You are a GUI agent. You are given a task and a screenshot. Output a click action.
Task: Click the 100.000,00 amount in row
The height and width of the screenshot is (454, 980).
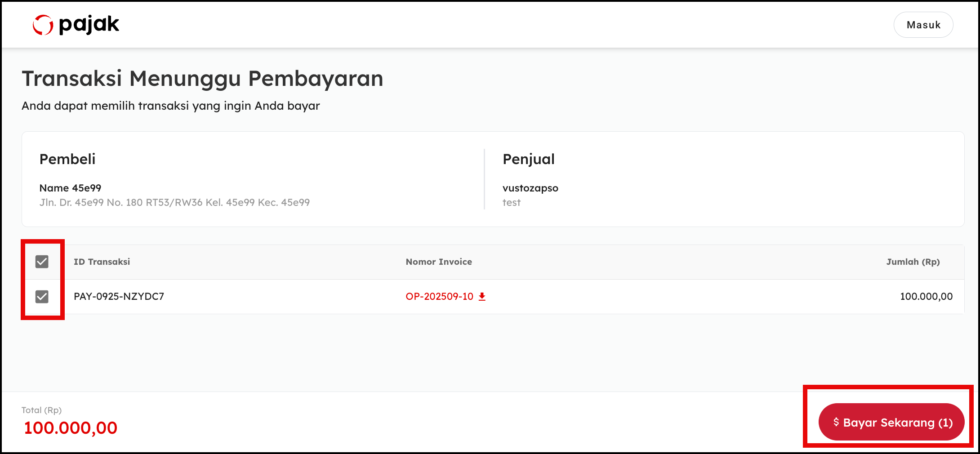[926, 297]
